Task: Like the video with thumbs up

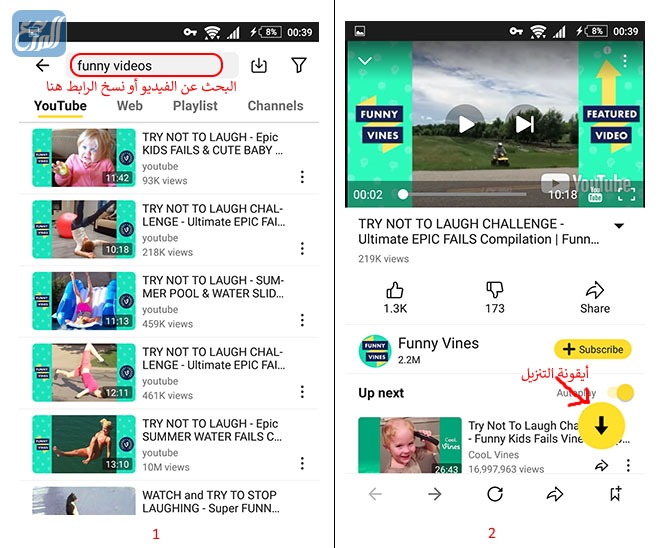Action: [x=395, y=291]
